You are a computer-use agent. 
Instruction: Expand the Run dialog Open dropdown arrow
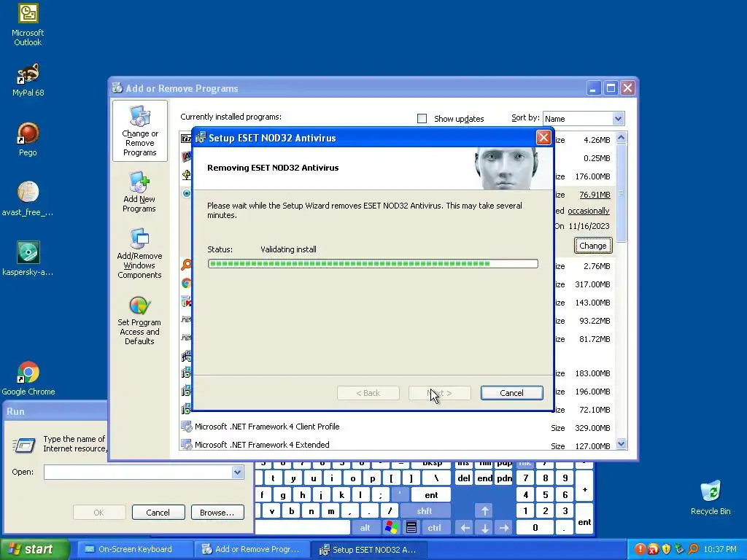pos(238,472)
